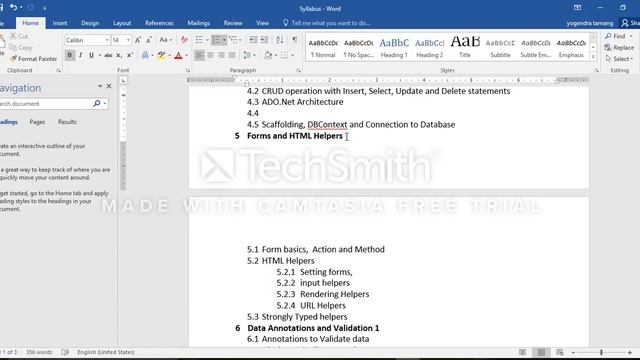Open the Bullets dropdown arrow
This screenshot has width=640, height=360.
coord(207,40)
